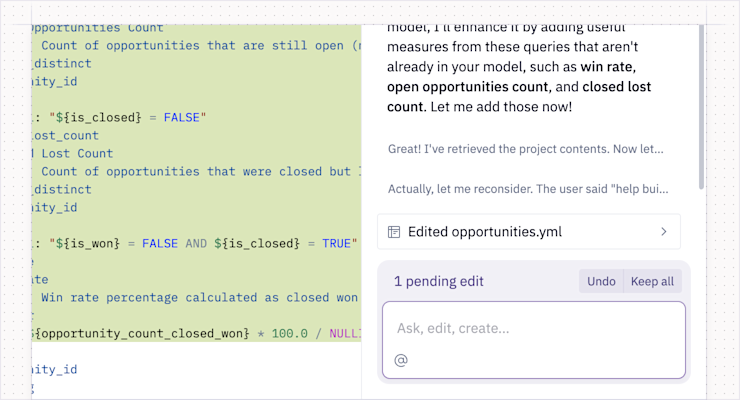Expand the "Great! I've retrieved" collapsed thought
This screenshot has width=740, height=400.
(x=526, y=149)
